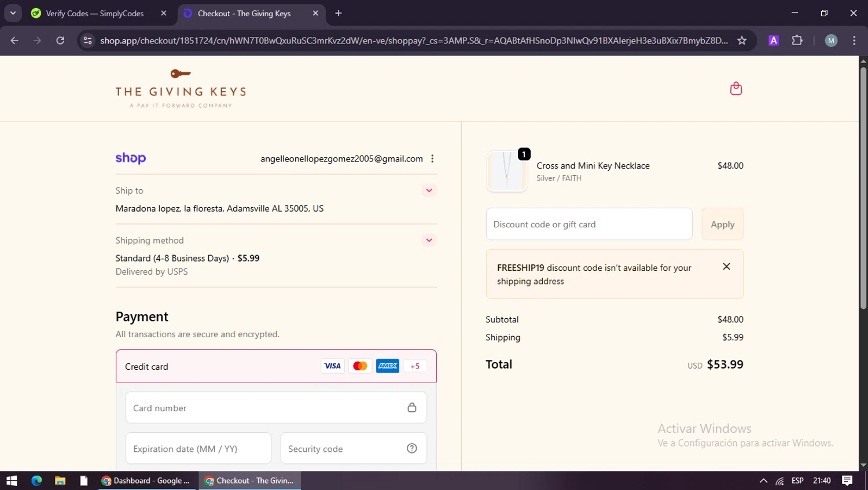
Task: Show the +5 more card types
Action: 415,366
